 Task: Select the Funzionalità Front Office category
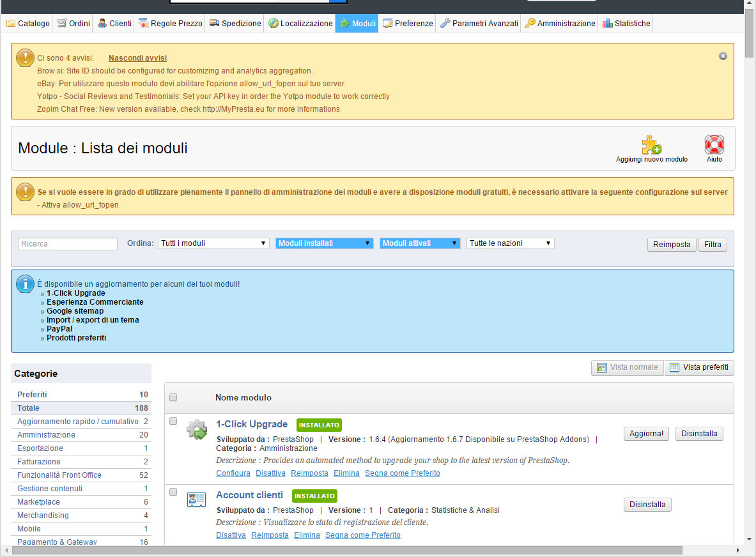[x=81, y=475]
